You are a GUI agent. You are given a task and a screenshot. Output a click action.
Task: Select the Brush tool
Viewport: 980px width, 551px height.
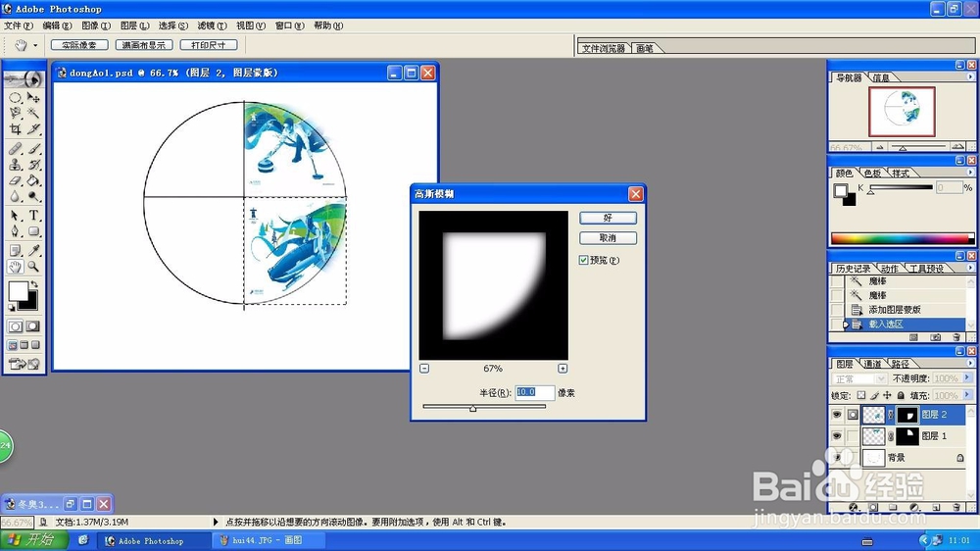(33, 149)
